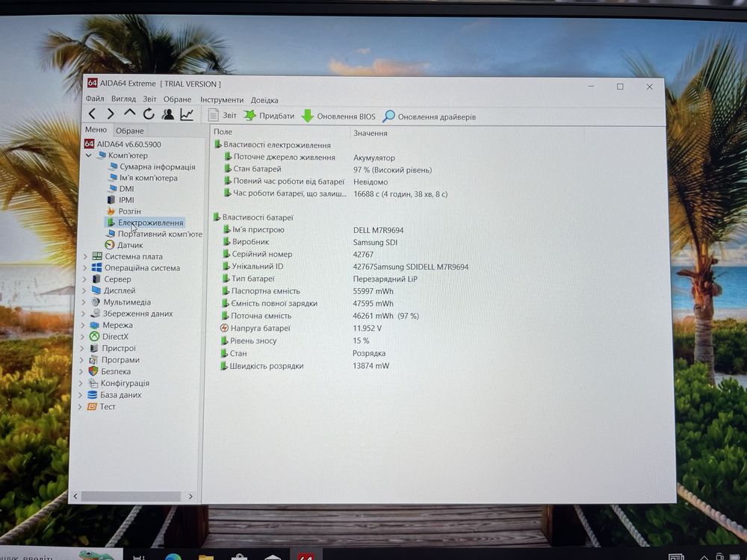The image size is (747, 560).
Task: Select the DMI tree item
Action: [121, 189]
